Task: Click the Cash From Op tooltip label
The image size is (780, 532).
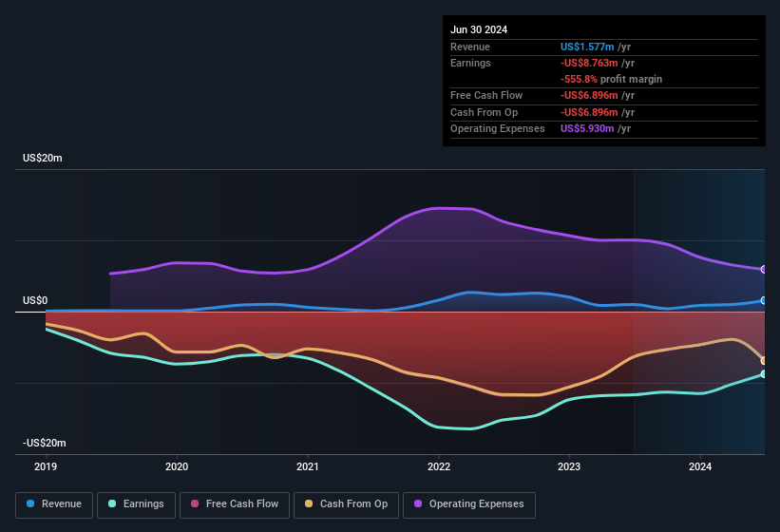Action: coord(484,112)
